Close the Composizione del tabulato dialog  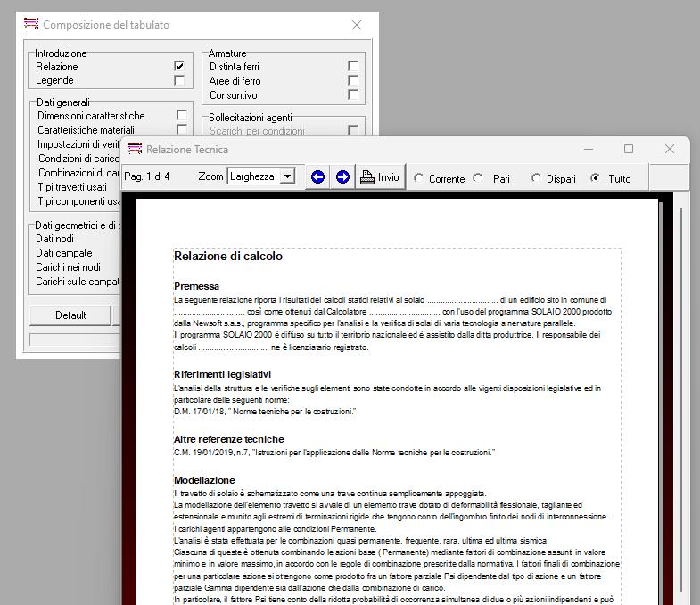click(357, 25)
